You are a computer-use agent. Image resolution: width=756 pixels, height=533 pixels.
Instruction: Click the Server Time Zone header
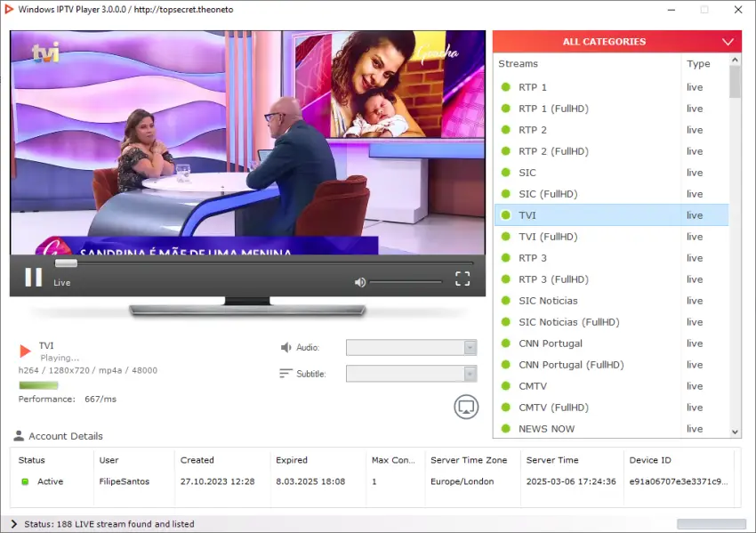point(469,460)
